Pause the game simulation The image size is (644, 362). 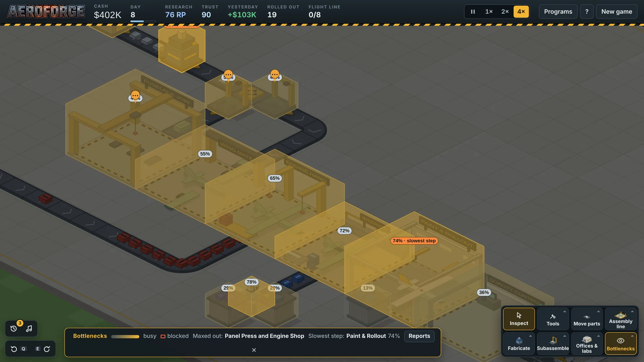click(473, 12)
